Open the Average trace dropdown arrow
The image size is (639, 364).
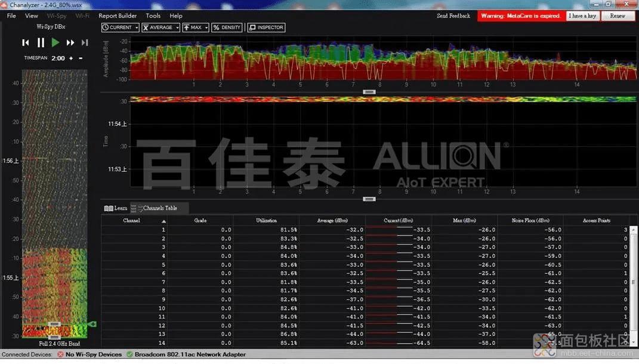coord(177,27)
